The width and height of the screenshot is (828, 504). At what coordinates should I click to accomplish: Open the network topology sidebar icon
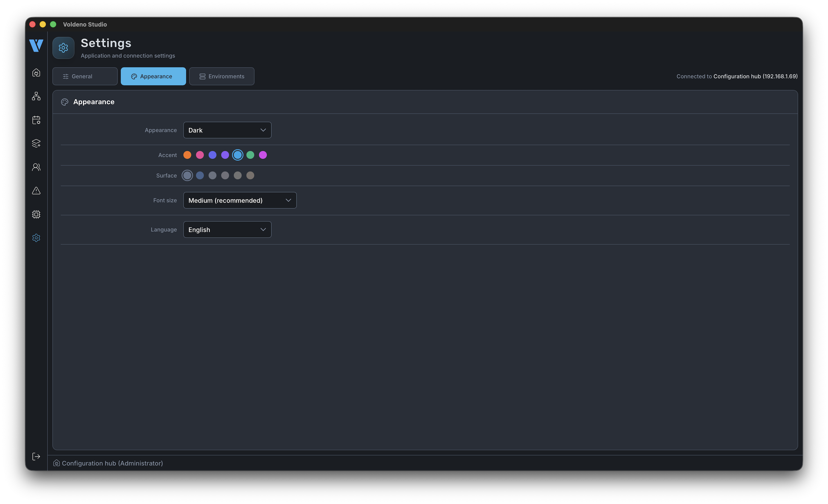click(x=36, y=96)
